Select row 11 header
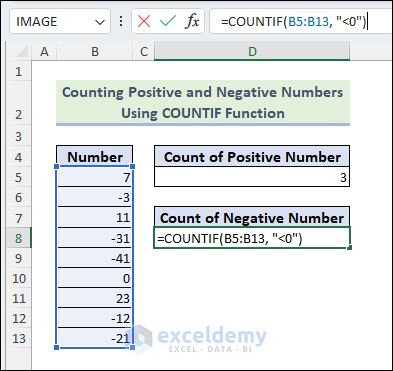 19,298
